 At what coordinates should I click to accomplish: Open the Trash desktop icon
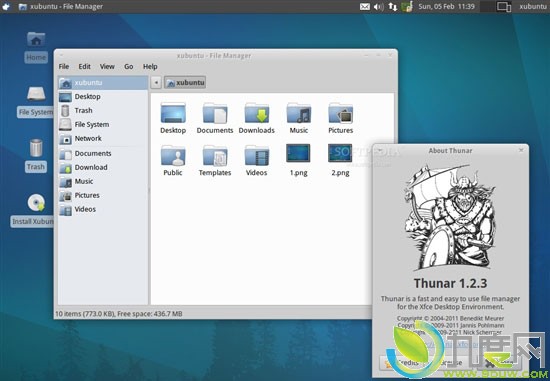pos(36,155)
